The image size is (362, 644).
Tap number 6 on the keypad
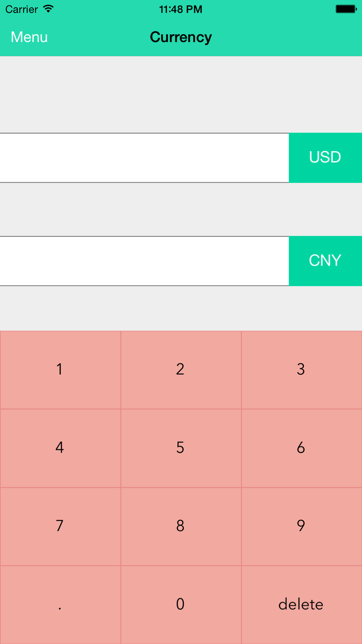click(x=301, y=448)
